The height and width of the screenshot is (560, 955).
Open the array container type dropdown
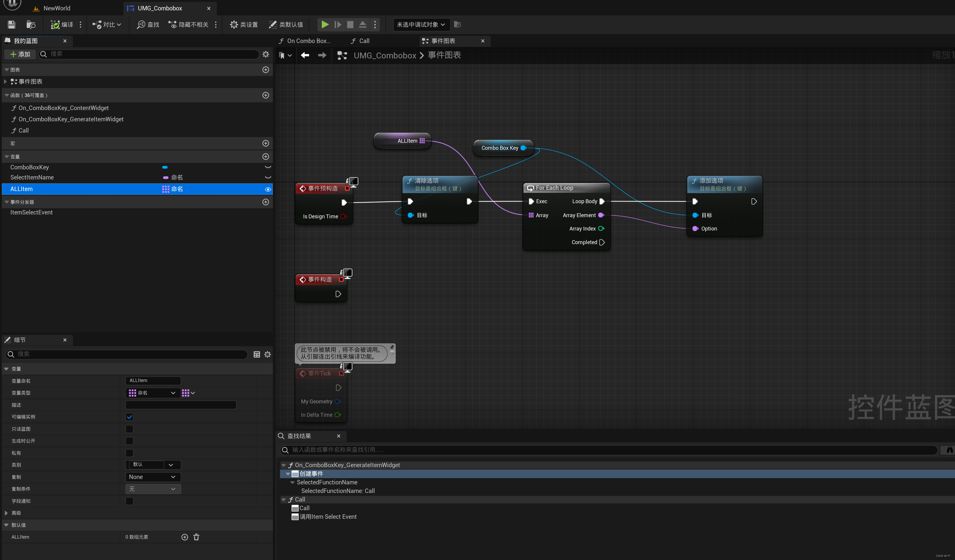click(x=188, y=393)
